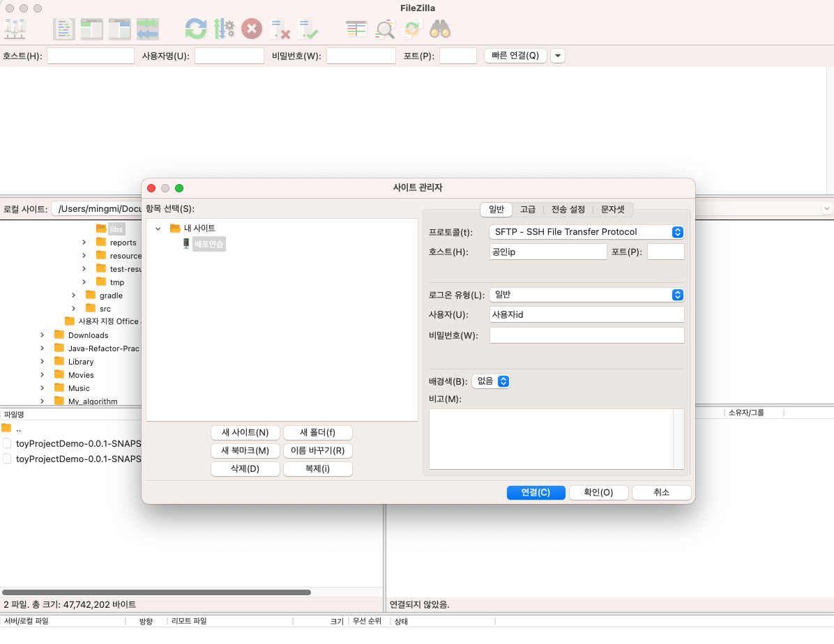The width and height of the screenshot is (834, 644).
Task: Switch to the 문자셋 tab
Action: (613, 210)
